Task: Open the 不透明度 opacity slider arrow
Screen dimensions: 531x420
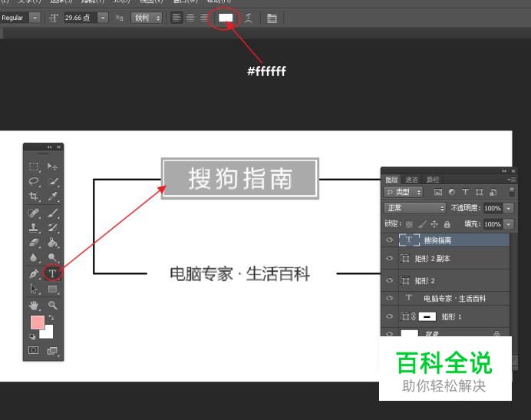Action: tap(508, 208)
